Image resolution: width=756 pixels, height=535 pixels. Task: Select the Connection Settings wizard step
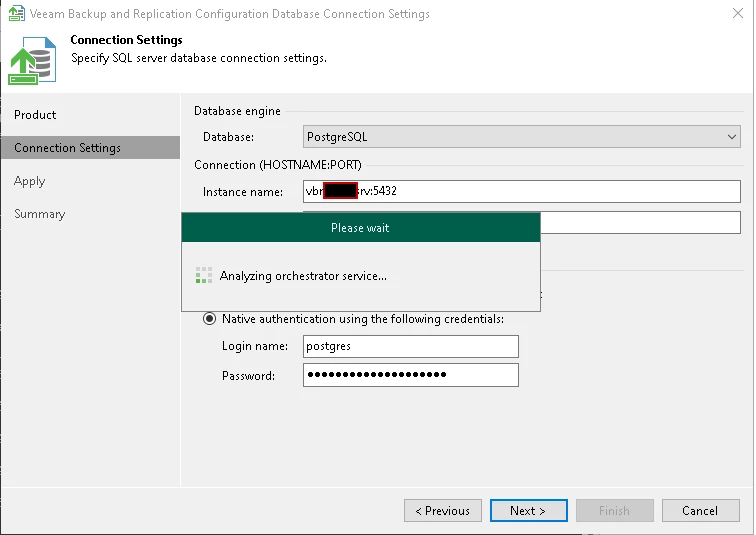pos(90,147)
